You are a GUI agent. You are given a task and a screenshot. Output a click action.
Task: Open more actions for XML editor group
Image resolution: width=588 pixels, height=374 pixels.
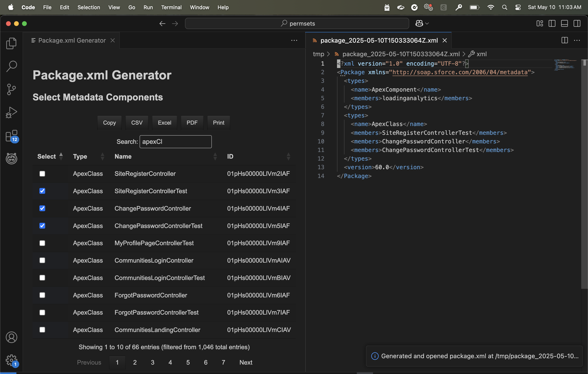(x=577, y=40)
